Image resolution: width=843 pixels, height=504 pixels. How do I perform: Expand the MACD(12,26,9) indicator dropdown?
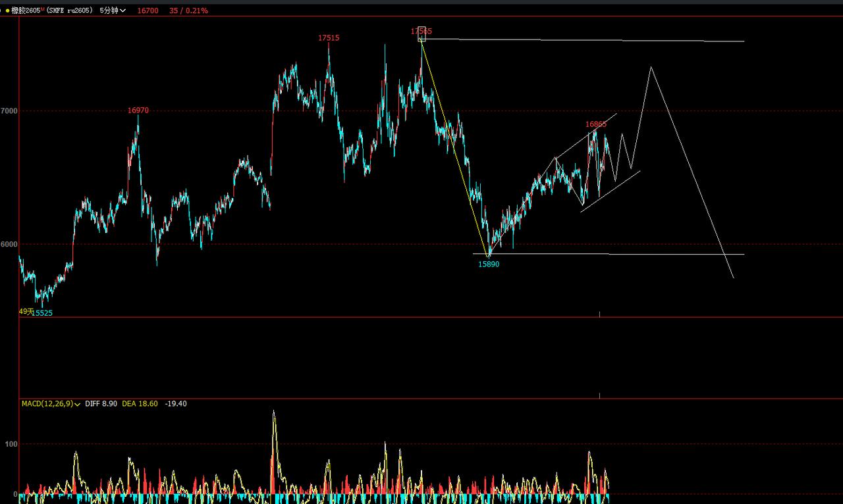pos(51,403)
